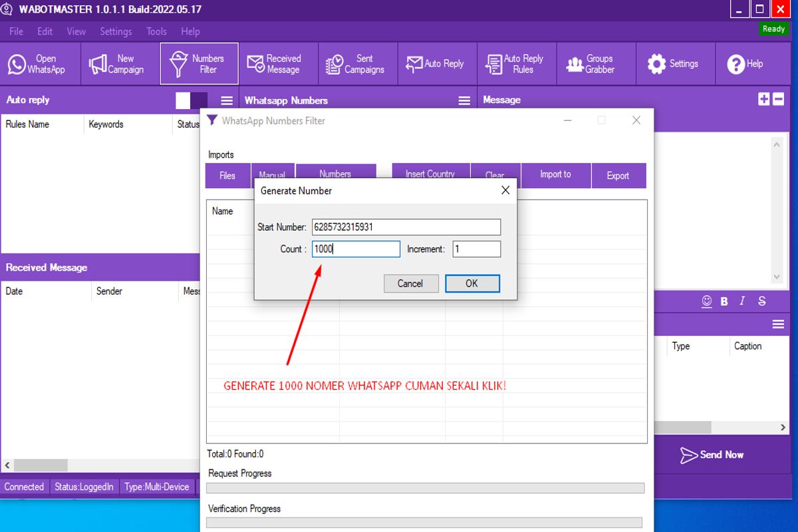Click the Status:LoggedIn status bar entry
The height and width of the screenshot is (532, 798).
(x=84, y=487)
